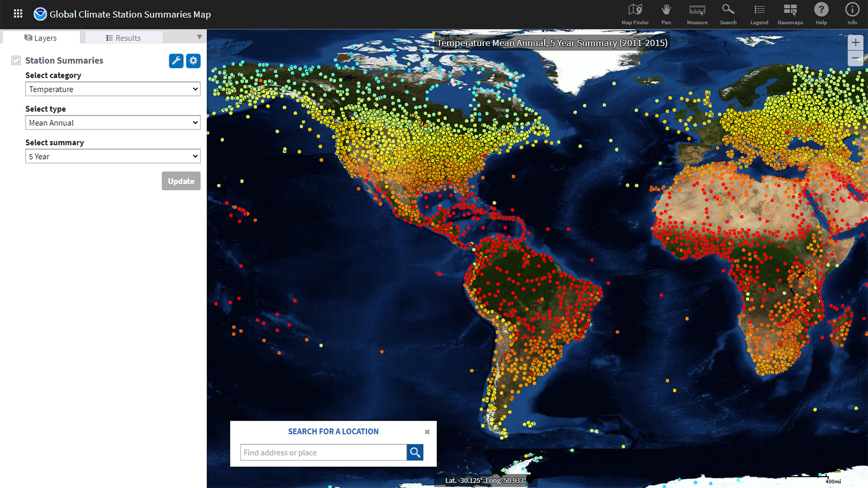Open the Measure tool
Image resolution: width=868 pixels, height=488 pixels.
[x=697, y=14]
